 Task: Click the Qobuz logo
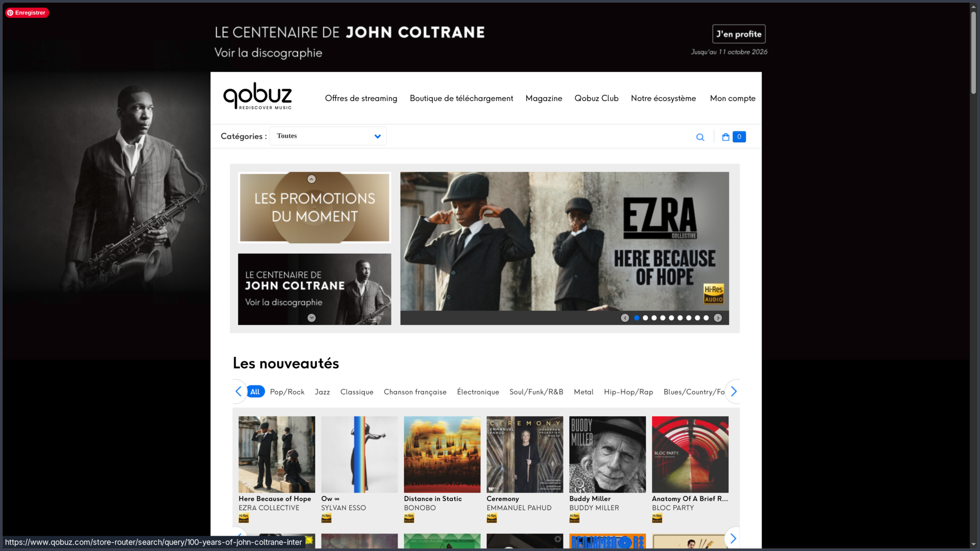tap(258, 96)
